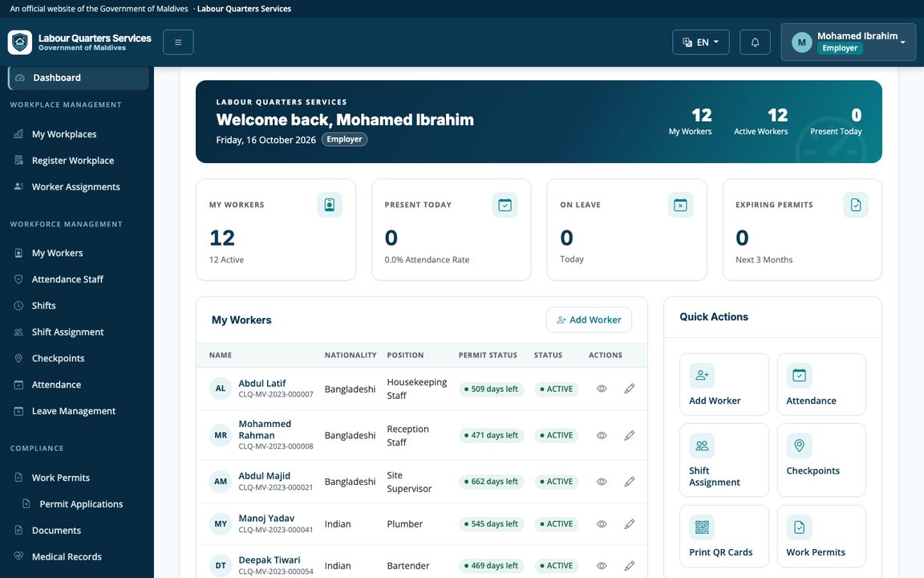Screen dimensions: 924x578
Task: Edit Mohammed Rahman with the pencil icon
Action: [630, 435]
